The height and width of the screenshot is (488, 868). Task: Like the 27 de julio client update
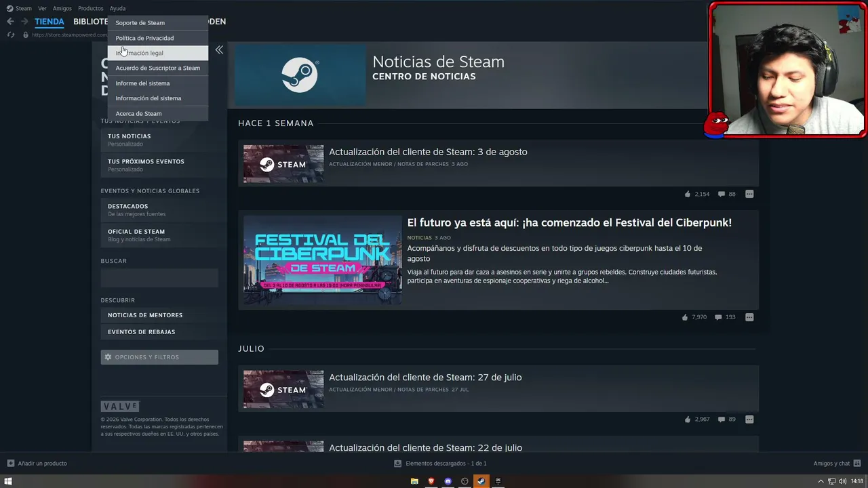pos(688,419)
